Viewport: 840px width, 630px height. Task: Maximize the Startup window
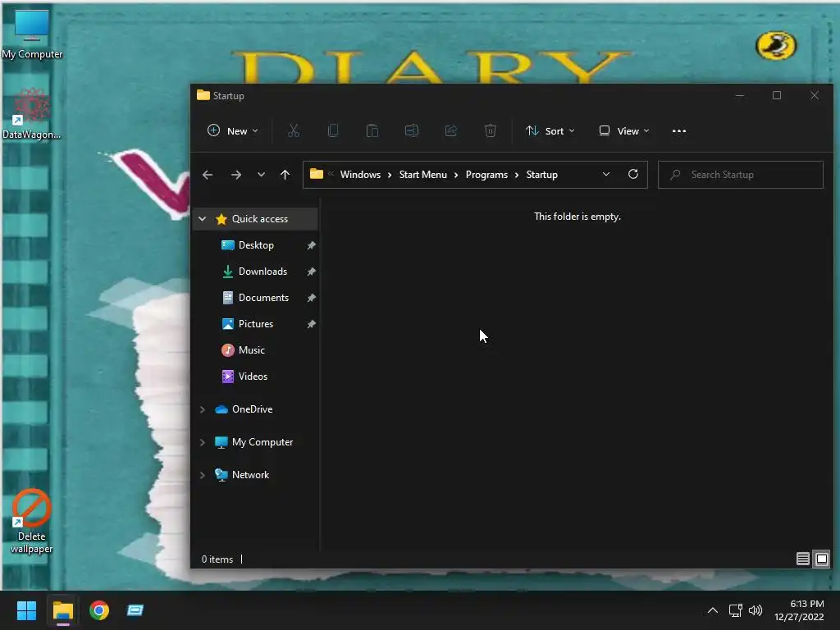click(x=777, y=95)
